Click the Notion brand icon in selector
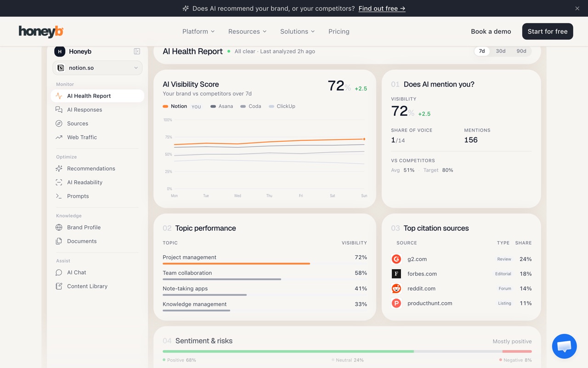This screenshot has height=368, width=588. click(x=61, y=68)
